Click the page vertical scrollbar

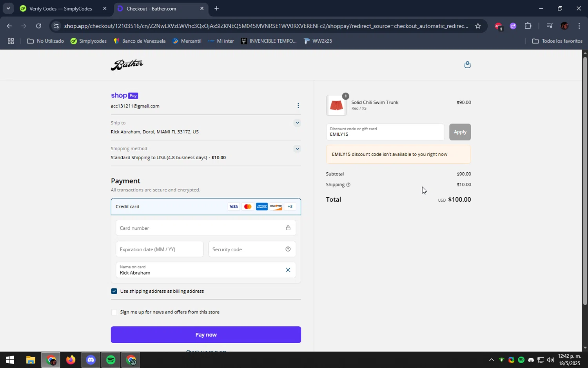point(585,180)
